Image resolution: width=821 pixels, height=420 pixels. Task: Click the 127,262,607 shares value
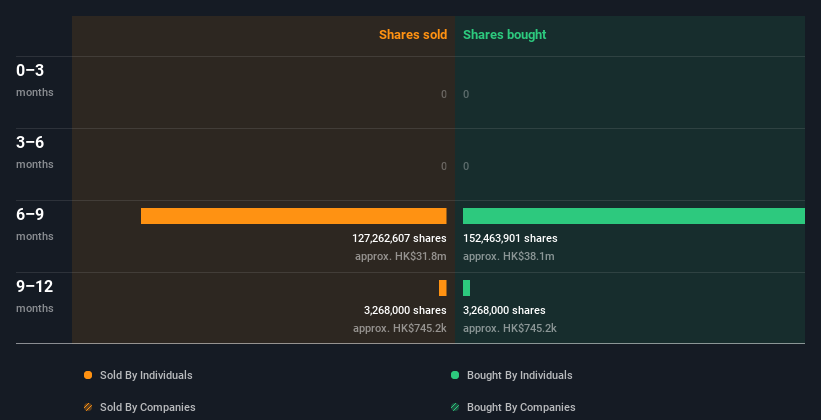[x=399, y=238]
